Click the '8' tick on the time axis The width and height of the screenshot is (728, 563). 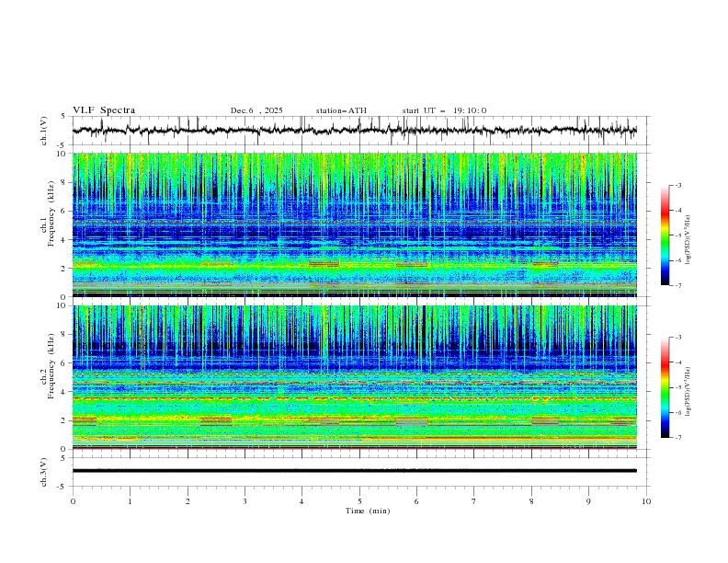tap(531, 501)
